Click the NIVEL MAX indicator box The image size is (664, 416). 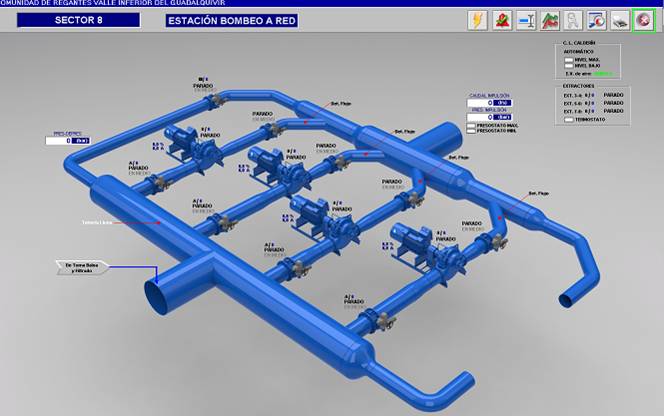(x=569, y=60)
